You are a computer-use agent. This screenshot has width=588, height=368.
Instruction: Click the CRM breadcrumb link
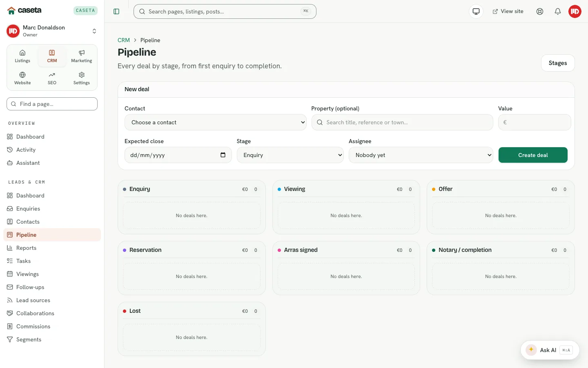(x=124, y=40)
